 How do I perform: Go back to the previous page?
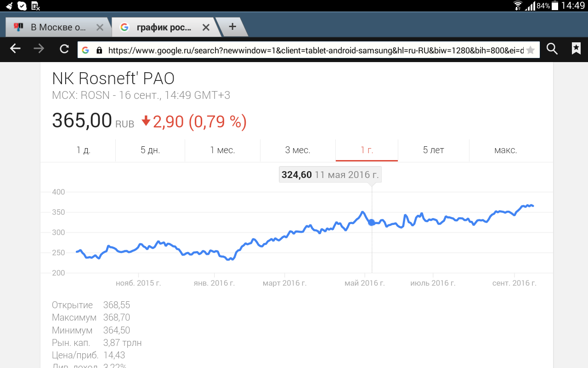pyautogui.click(x=16, y=49)
